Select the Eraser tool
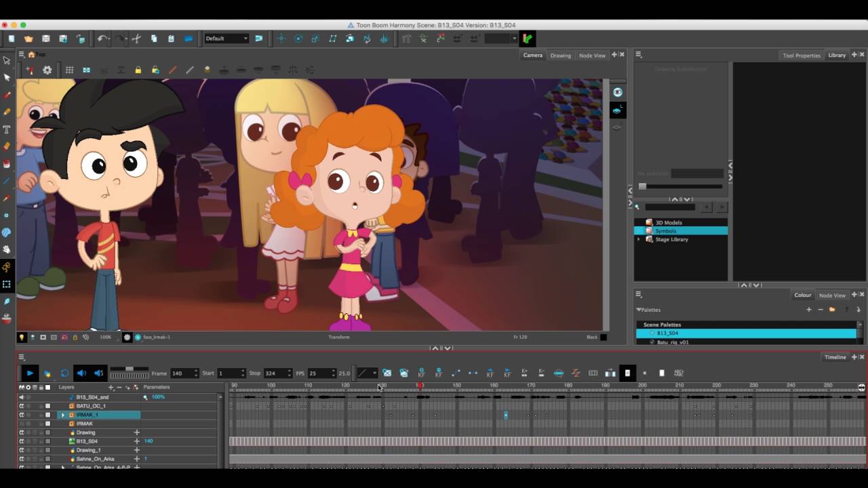The image size is (868, 488). [7, 146]
